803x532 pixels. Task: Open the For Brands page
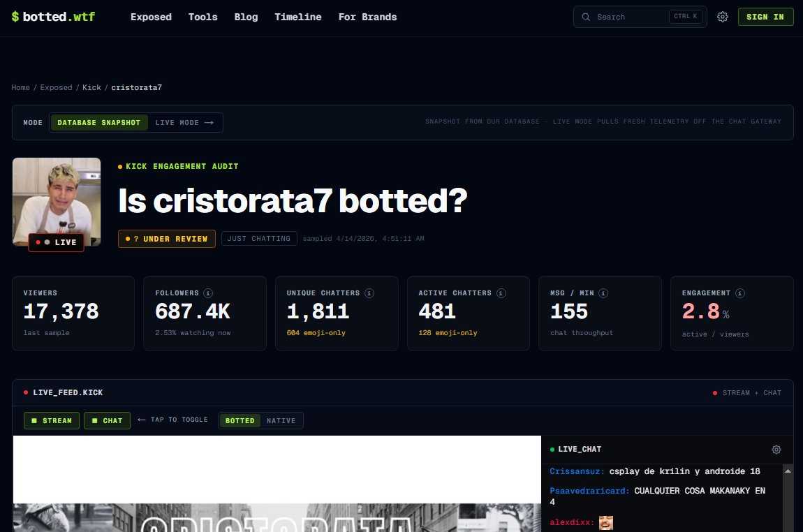(x=368, y=17)
